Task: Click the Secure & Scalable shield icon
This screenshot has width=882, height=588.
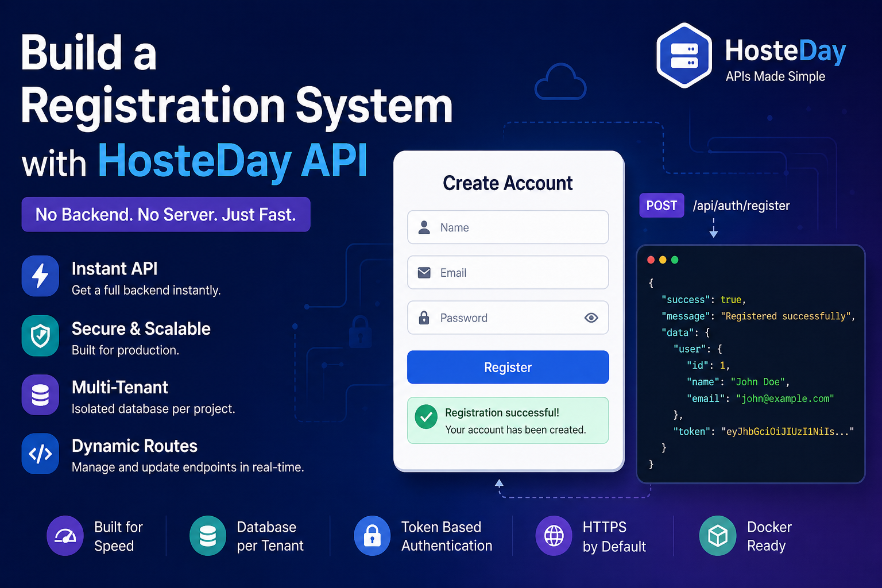Action: tap(40, 335)
